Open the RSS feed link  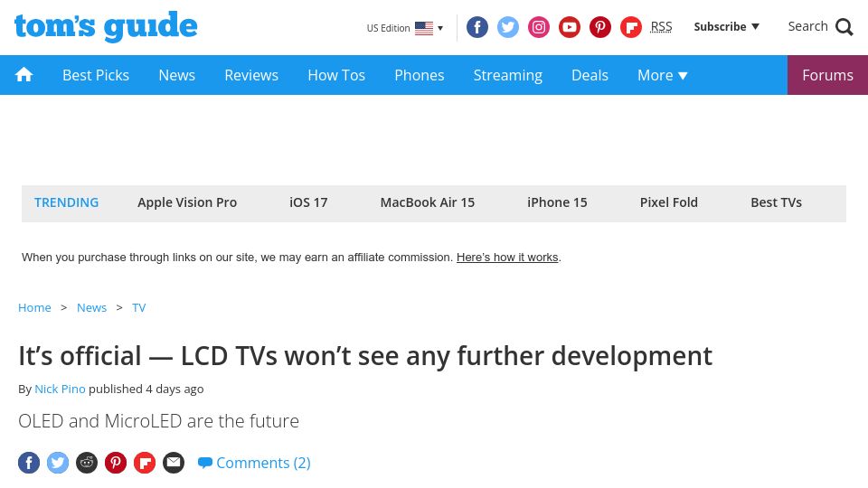(661, 26)
